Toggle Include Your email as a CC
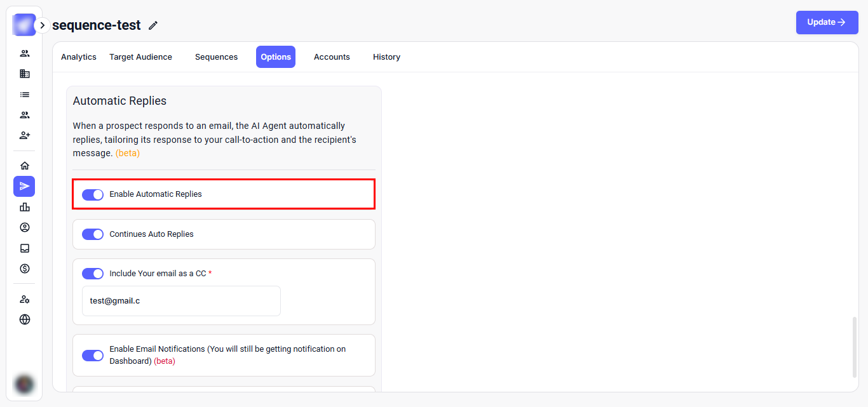Screen dimensions: 868x407 point(93,274)
